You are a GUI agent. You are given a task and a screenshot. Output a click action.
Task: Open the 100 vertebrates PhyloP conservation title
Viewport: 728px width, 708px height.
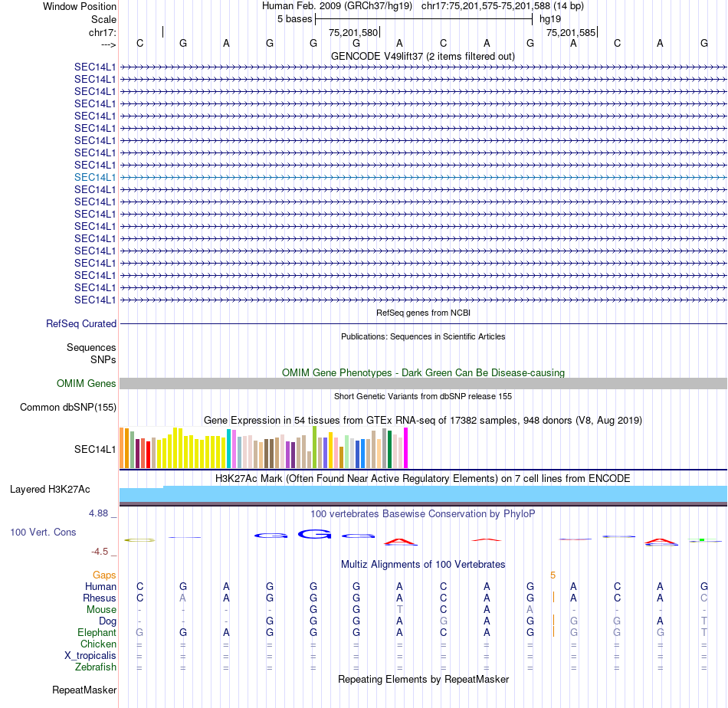[422, 514]
